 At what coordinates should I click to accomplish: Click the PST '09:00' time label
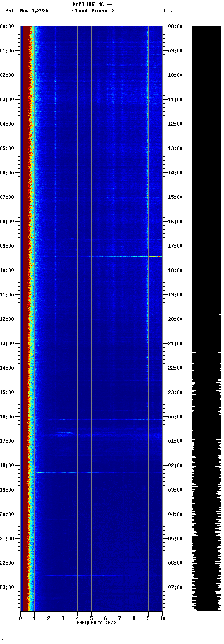[x=7, y=246]
